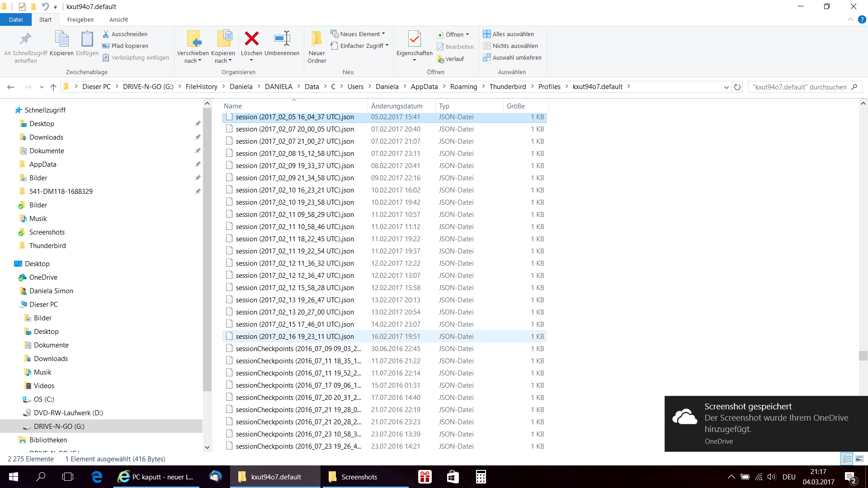Click the kxut94o7.default search field
Screen dimensions: 868x488
pyautogui.click(x=799, y=87)
